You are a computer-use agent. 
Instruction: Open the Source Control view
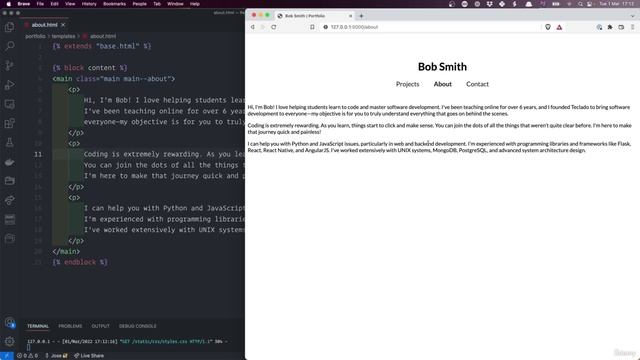9,65
